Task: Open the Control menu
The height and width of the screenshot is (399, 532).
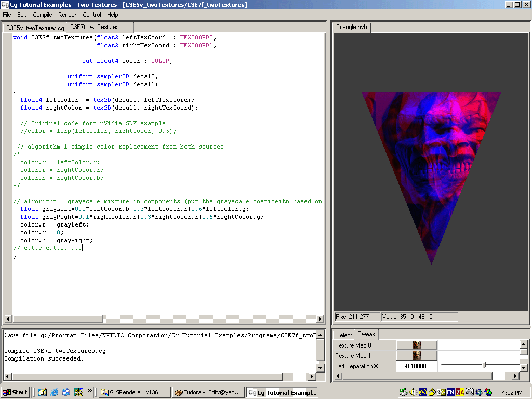Action: click(92, 15)
